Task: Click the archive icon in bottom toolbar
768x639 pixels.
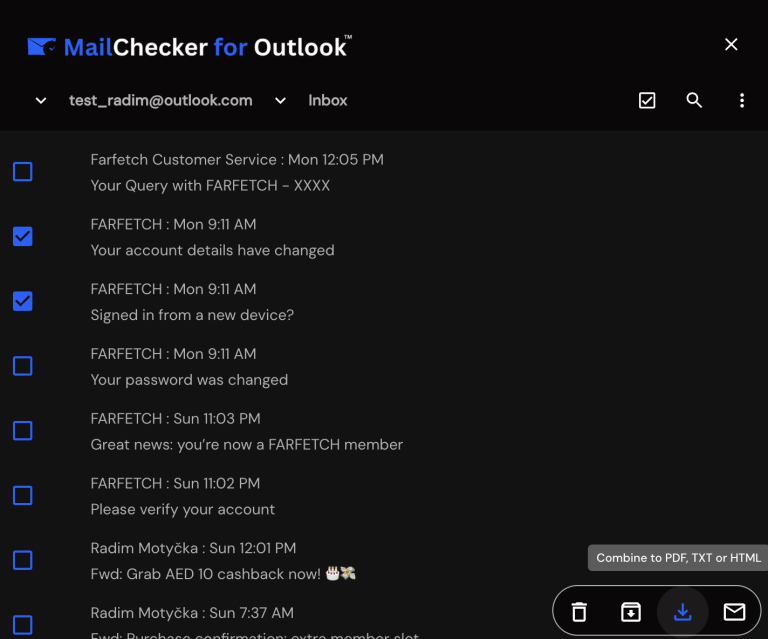Action: [631, 612]
